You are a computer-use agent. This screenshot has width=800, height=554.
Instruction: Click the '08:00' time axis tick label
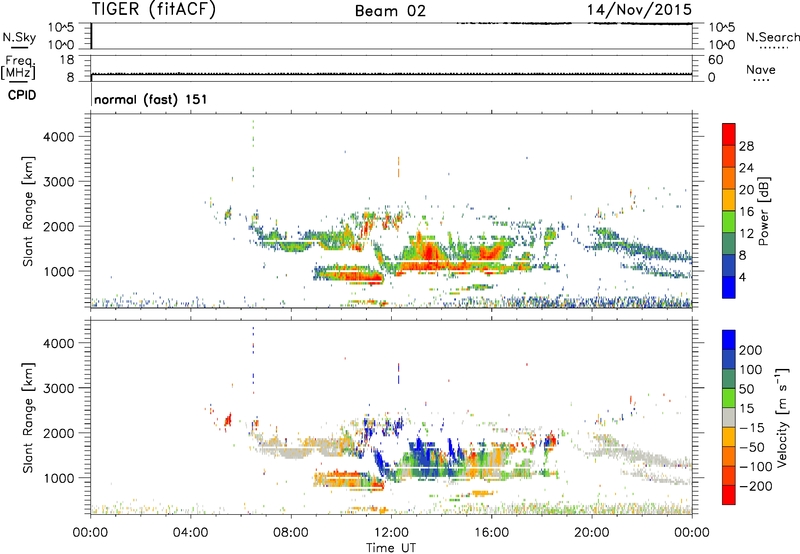pyautogui.click(x=291, y=533)
